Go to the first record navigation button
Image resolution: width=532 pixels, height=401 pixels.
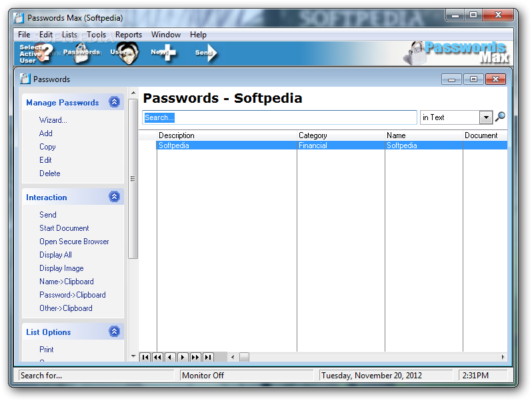pos(145,357)
